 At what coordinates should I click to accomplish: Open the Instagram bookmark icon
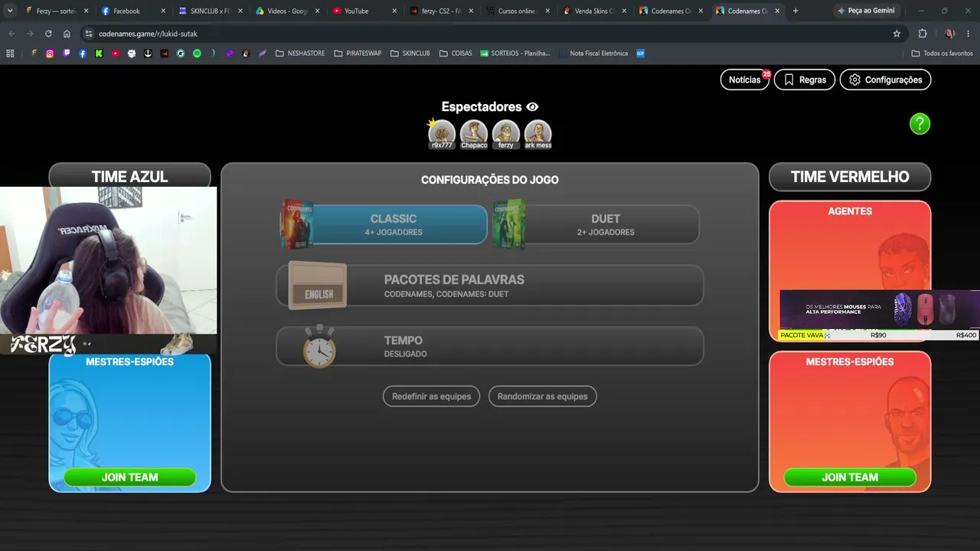coord(50,54)
